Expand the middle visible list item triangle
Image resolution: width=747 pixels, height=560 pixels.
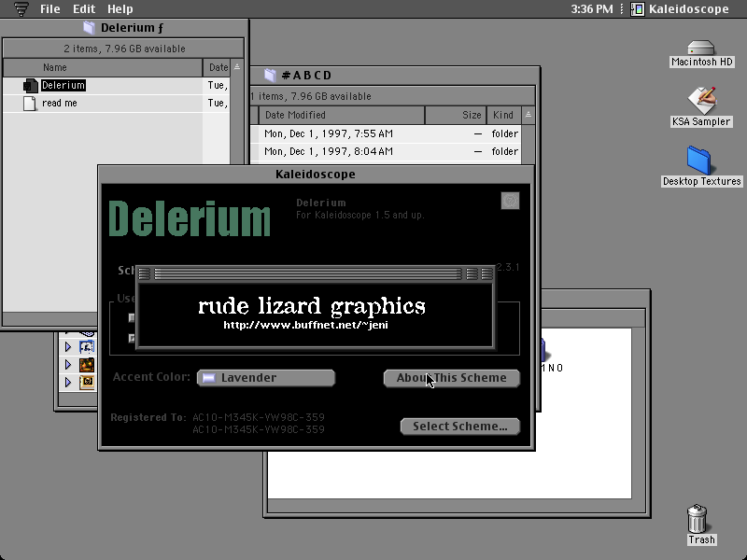click(x=67, y=365)
